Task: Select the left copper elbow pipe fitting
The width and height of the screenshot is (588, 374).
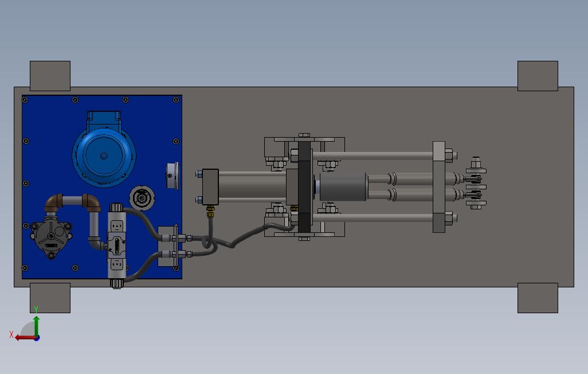Action: coord(53,203)
